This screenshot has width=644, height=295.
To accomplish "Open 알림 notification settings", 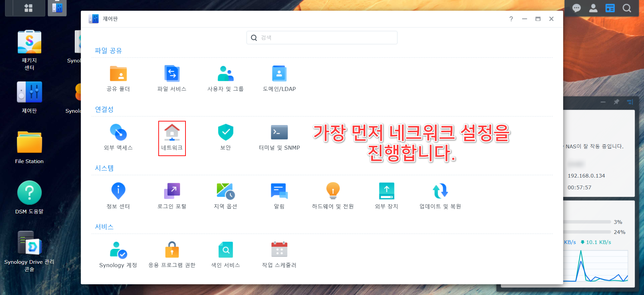I will (x=279, y=197).
